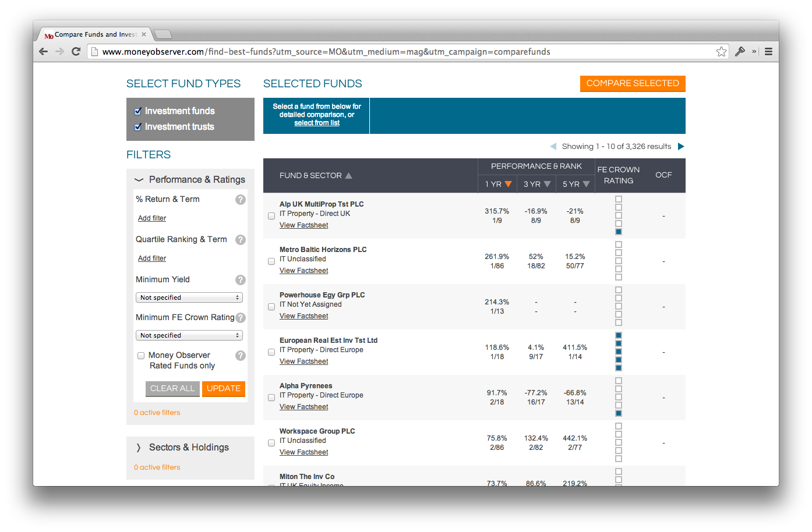Viewport: 812px width, 532px height.
Task: Go to next results page arrow
Action: [681, 146]
